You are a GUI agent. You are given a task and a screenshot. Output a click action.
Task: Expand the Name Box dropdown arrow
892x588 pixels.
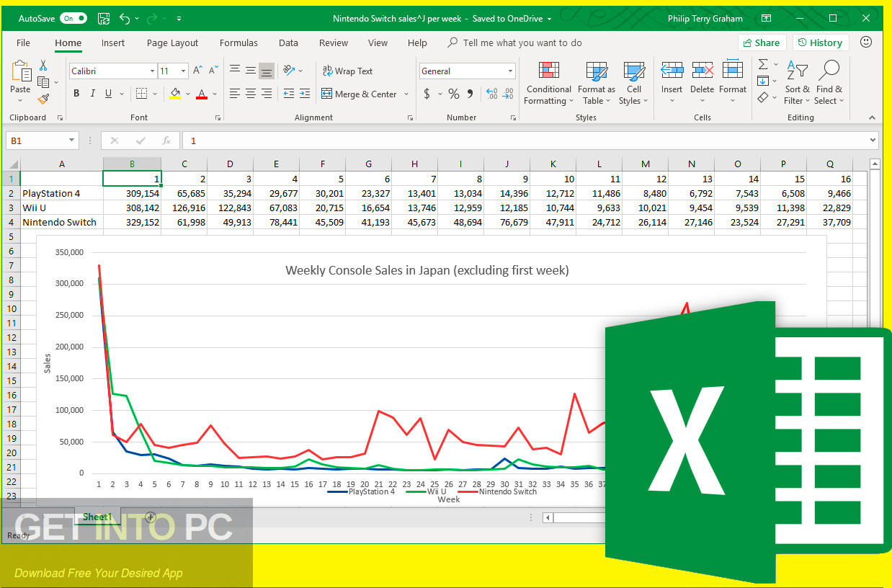[x=72, y=141]
